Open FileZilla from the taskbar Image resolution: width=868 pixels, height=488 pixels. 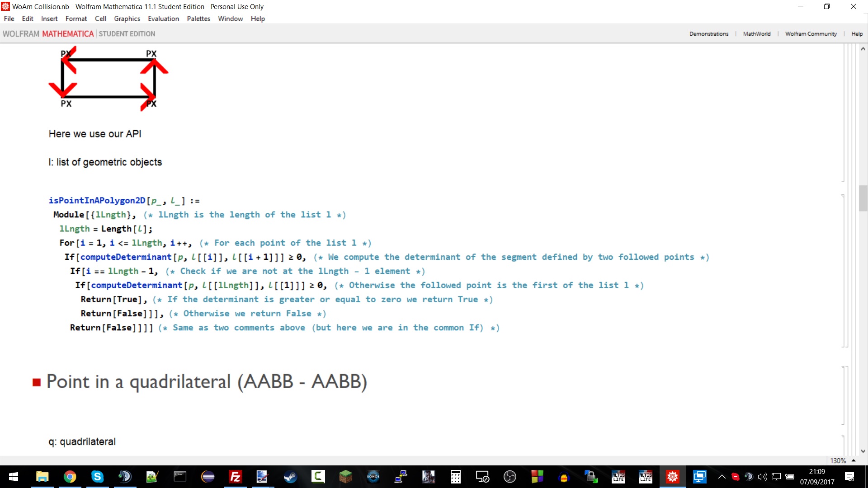tap(235, 477)
